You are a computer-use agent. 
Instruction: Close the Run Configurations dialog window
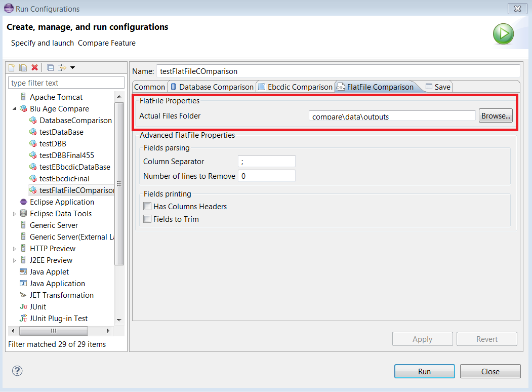tap(517, 9)
